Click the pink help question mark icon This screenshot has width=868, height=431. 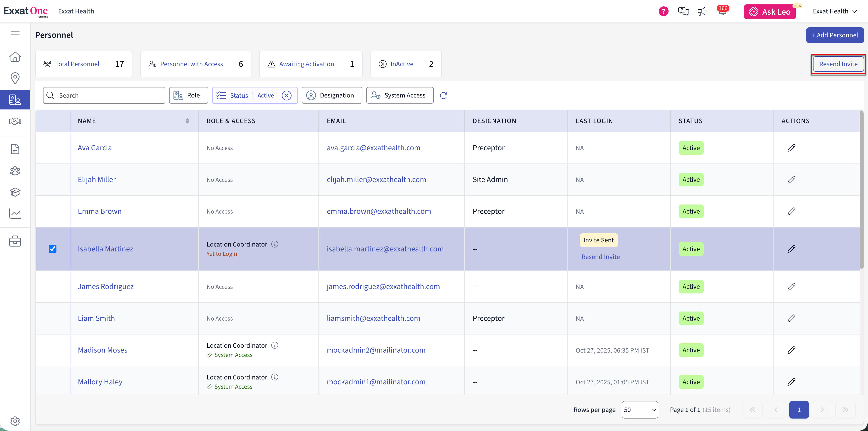(663, 11)
